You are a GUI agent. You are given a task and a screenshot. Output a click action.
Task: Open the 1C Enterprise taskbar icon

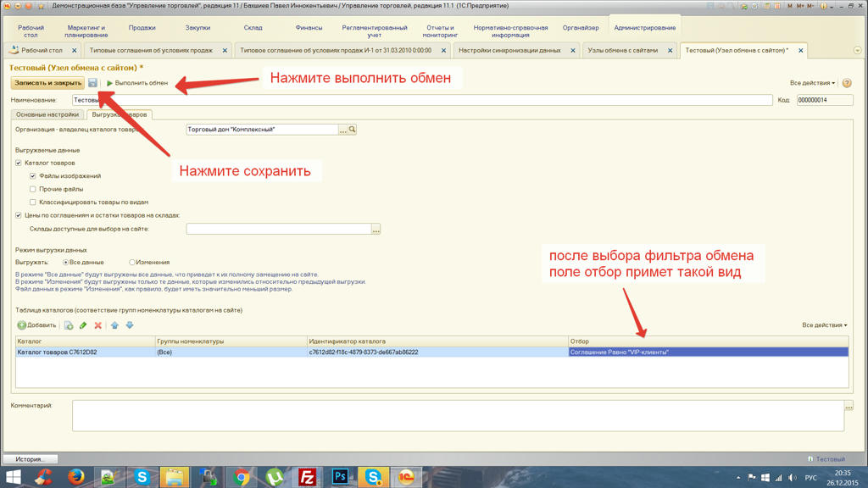(x=406, y=477)
